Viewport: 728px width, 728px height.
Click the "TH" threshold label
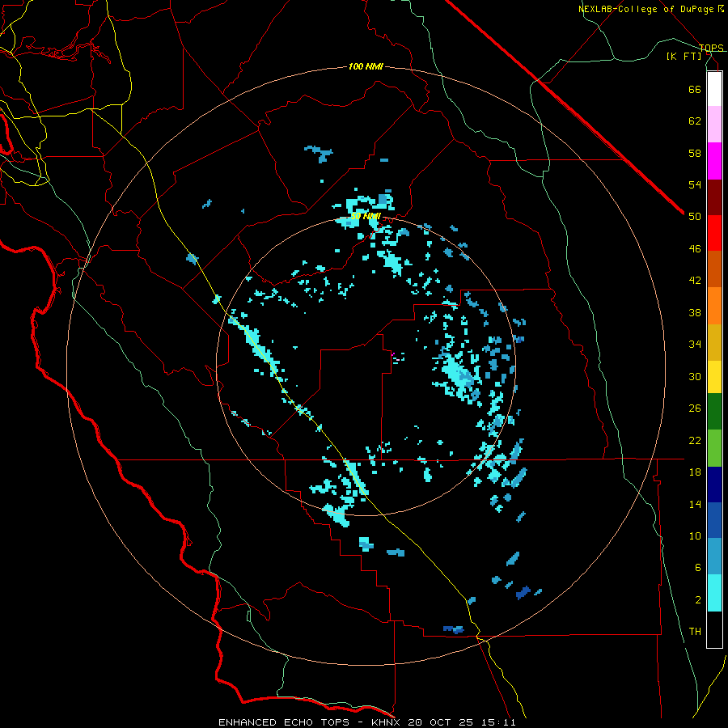tap(695, 632)
